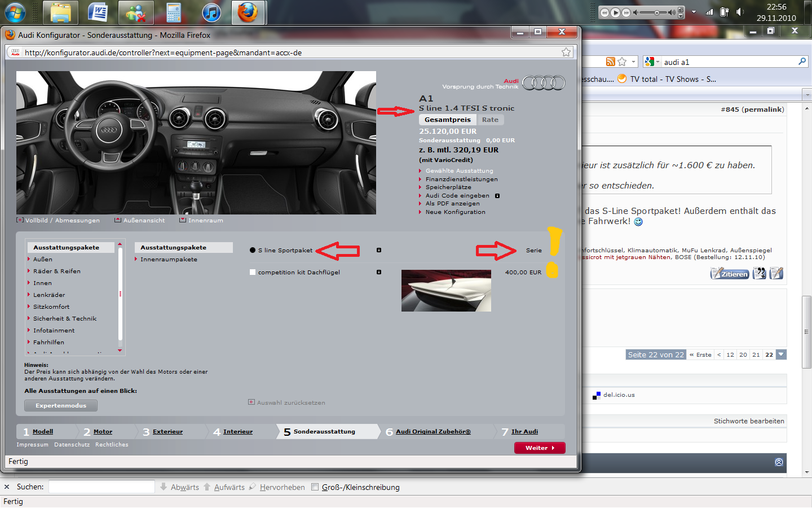This screenshot has width=812, height=508.
Task: Click next track in iTunes taskbar toolbar
Action: [626, 12]
